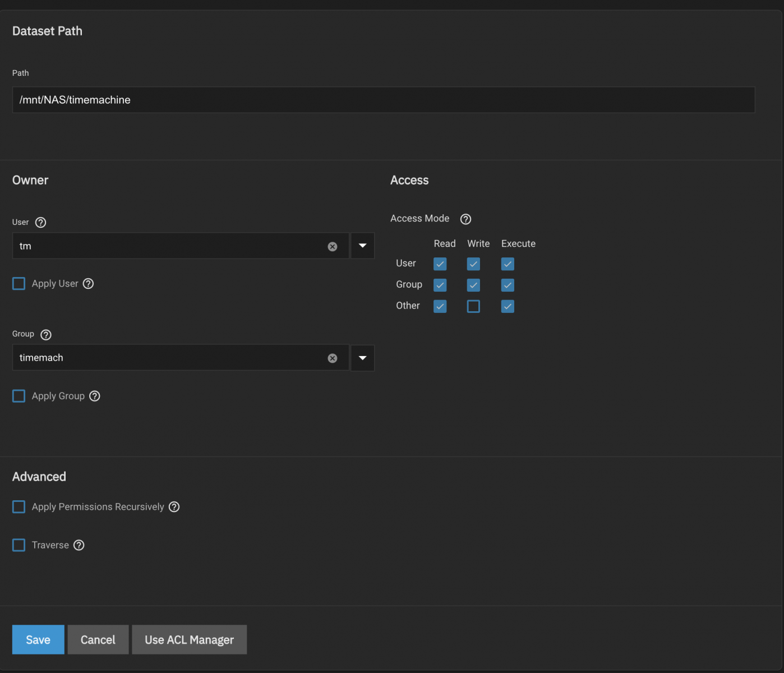Click the 'Dataset Path' heading
The height and width of the screenshot is (673, 784).
[47, 31]
